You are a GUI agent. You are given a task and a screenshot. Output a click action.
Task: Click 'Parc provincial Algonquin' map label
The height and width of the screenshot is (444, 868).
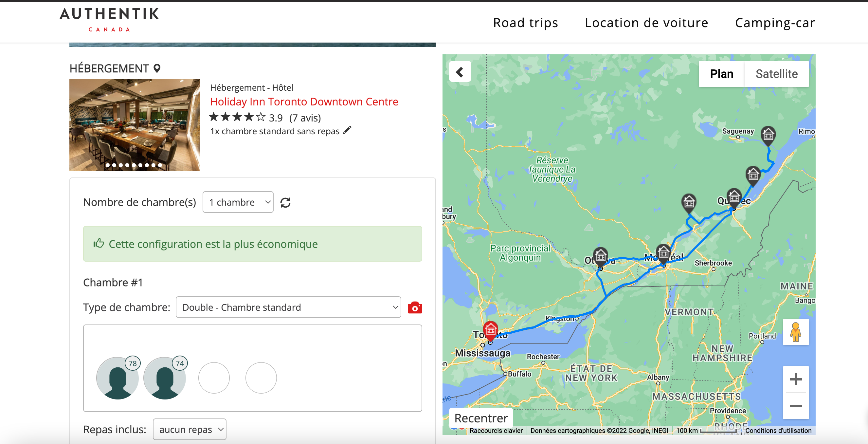point(520,253)
